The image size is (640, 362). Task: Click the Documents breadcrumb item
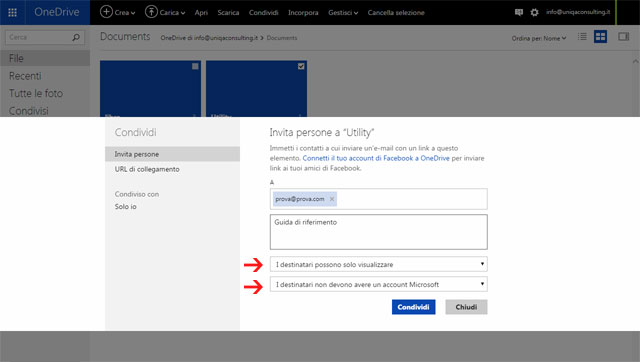(x=282, y=38)
